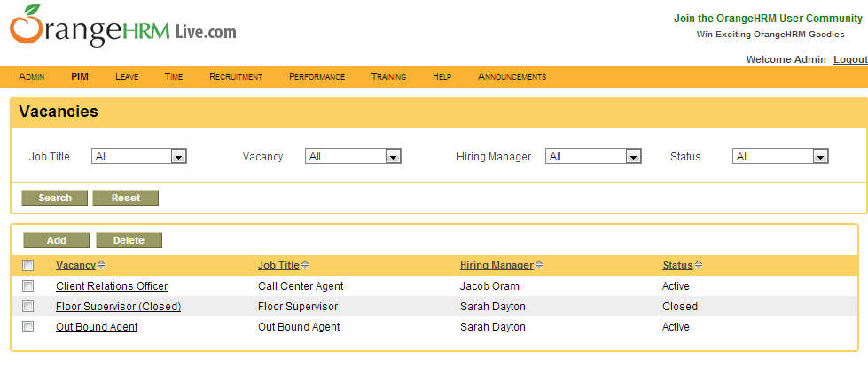868x382 pixels.
Task: Click the OrangeHRM logo
Action: point(123,29)
